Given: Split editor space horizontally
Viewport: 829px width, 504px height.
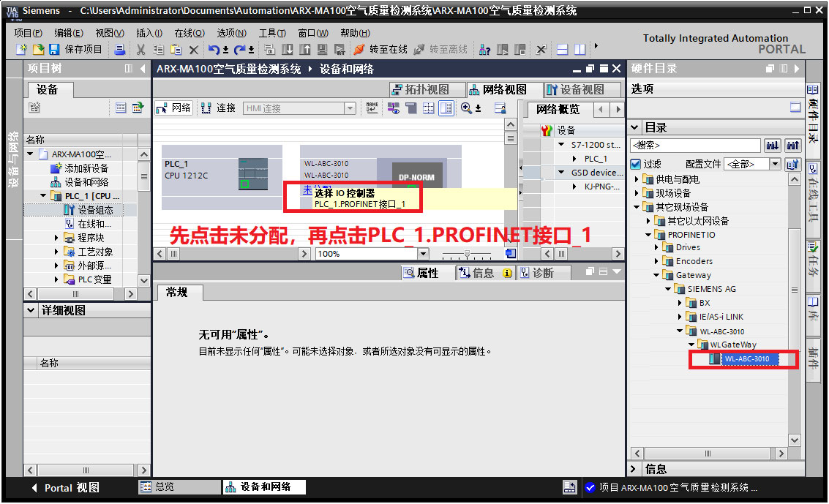Looking at the screenshot, I should click(x=563, y=49).
